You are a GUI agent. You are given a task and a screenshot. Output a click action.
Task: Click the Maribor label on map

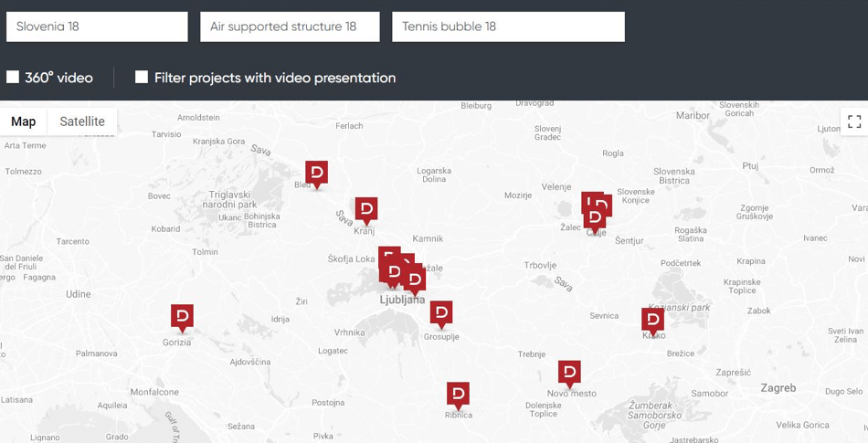pyautogui.click(x=693, y=116)
